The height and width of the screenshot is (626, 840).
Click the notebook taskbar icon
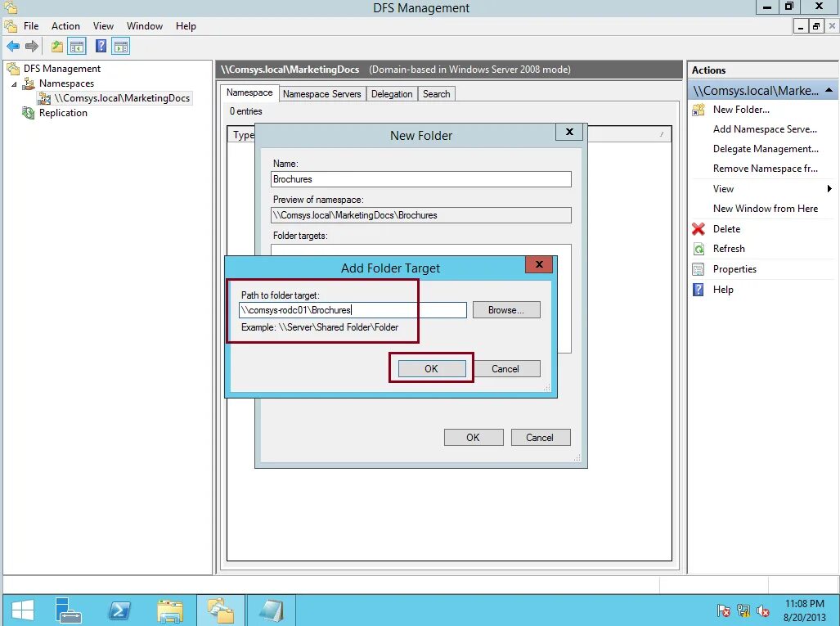point(271,610)
